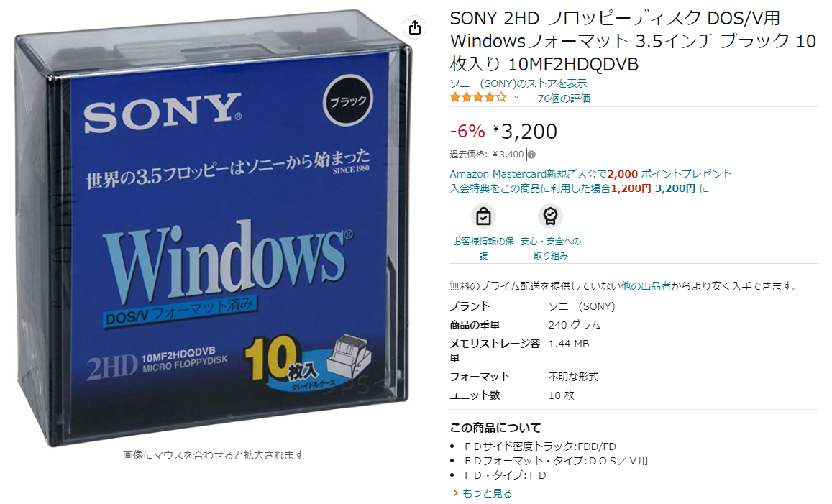Click the star rating icons
832x504 pixels.
pyautogui.click(x=478, y=98)
